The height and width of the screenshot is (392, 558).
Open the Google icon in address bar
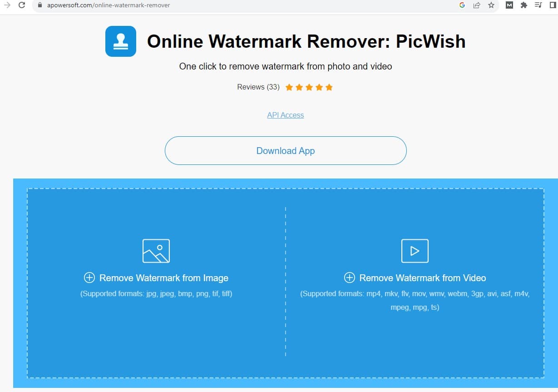click(x=462, y=5)
